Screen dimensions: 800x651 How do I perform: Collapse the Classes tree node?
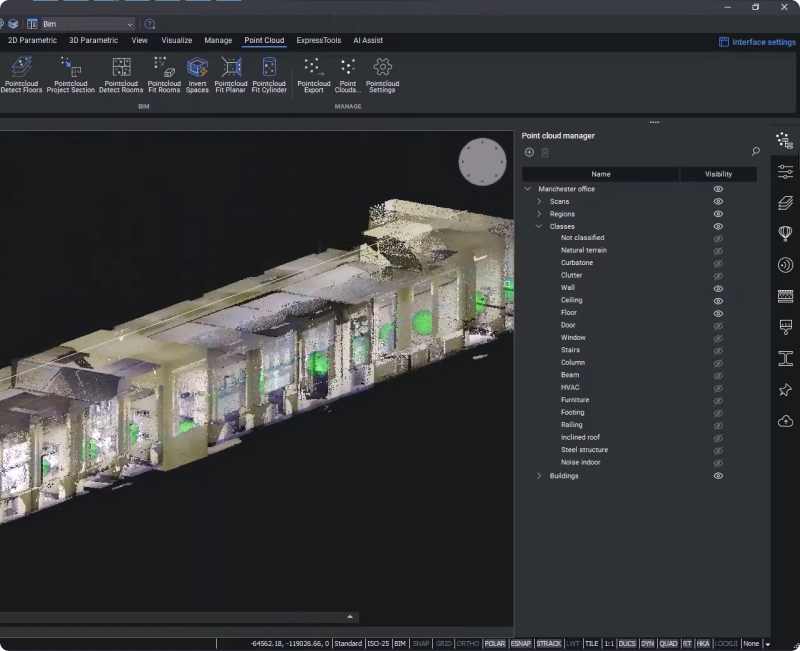[539, 226]
